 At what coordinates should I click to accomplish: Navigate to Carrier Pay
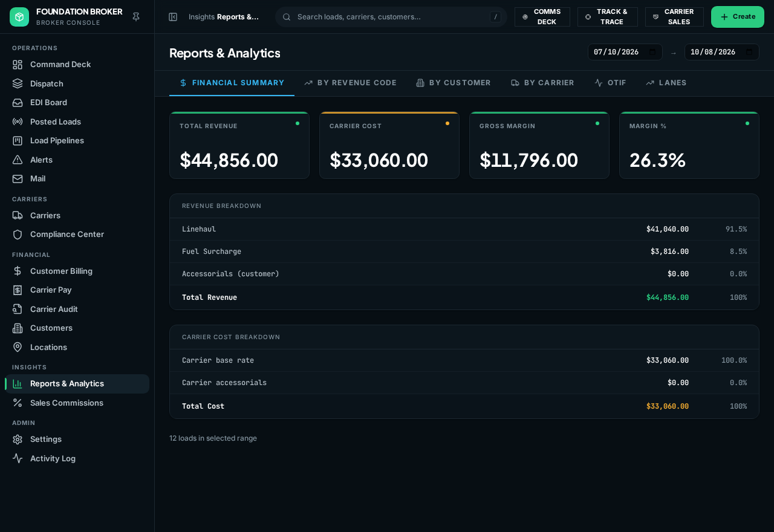pyautogui.click(x=77, y=290)
